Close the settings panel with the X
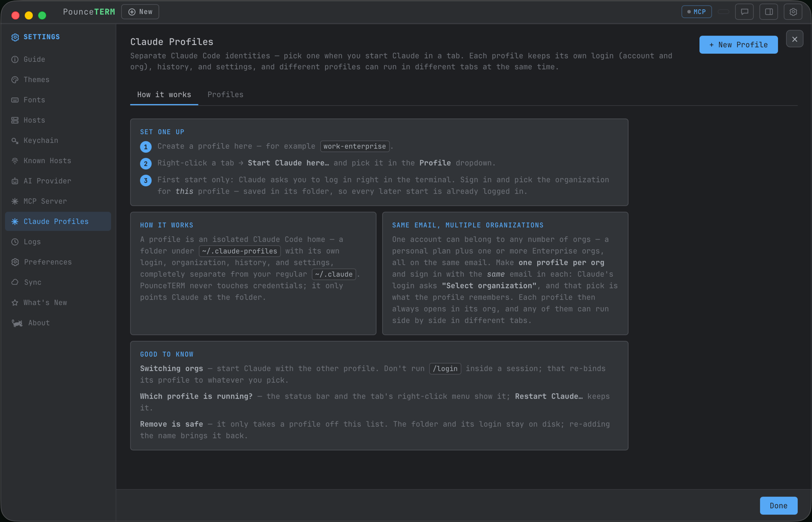This screenshot has width=812, height=522. [x=795, y=39]
